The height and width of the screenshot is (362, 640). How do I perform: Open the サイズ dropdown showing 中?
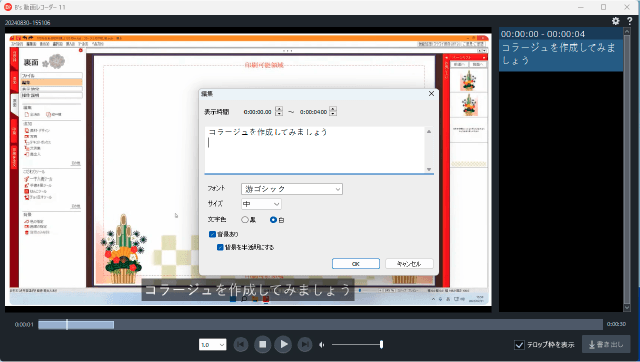pyautogui.click(x=261, y=204)
